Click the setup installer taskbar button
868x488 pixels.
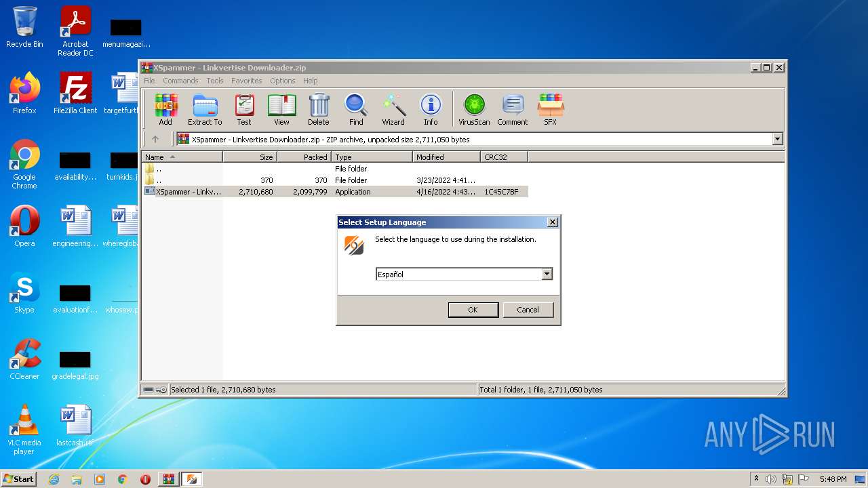click(191, 479)
